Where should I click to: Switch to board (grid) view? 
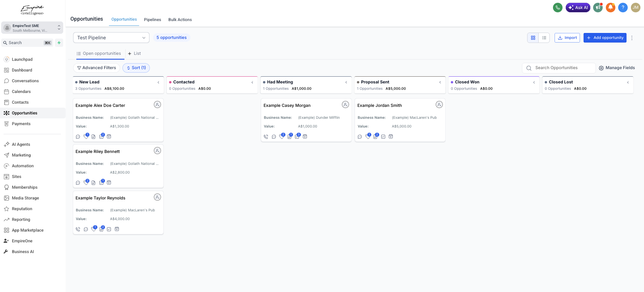pyautogui.click(x=533, y=38)
